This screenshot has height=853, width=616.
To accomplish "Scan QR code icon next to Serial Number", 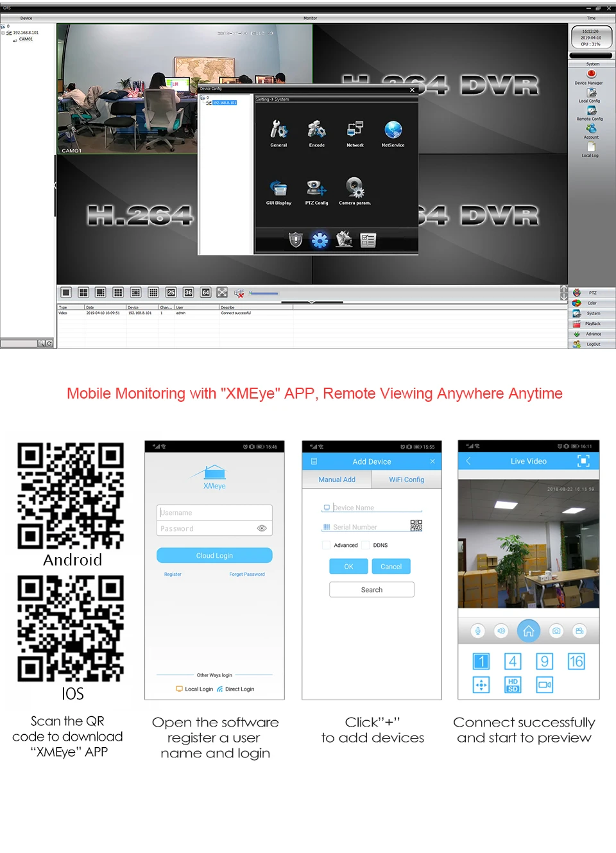I will coord(416,526).
